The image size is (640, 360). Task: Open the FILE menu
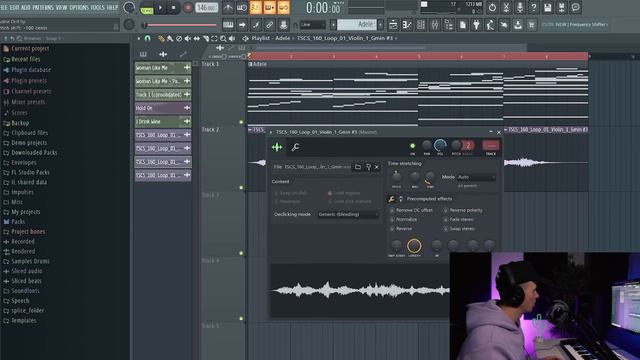pos(4,7)
